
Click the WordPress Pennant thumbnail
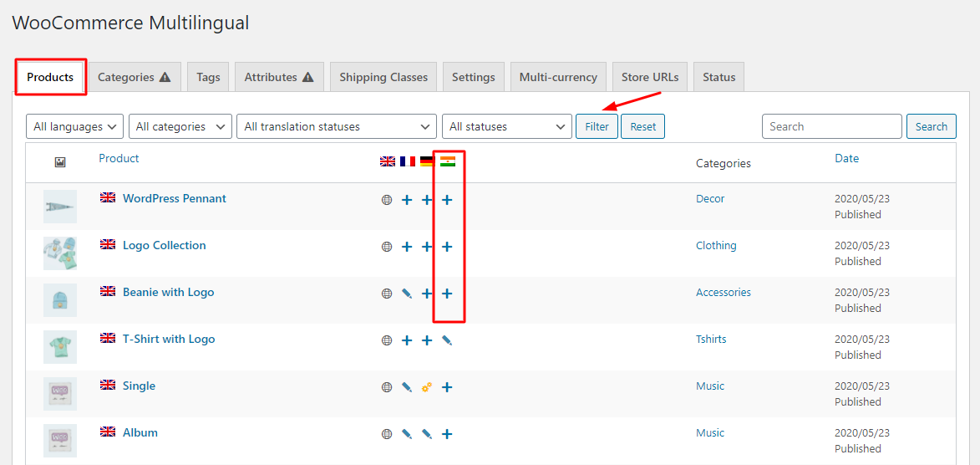(60, 207)
